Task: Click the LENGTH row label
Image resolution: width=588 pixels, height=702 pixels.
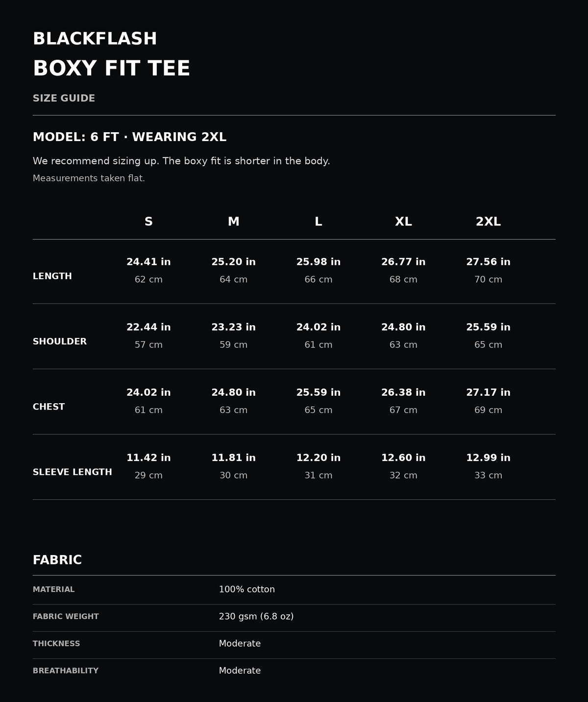Action: tap(52, 276)
